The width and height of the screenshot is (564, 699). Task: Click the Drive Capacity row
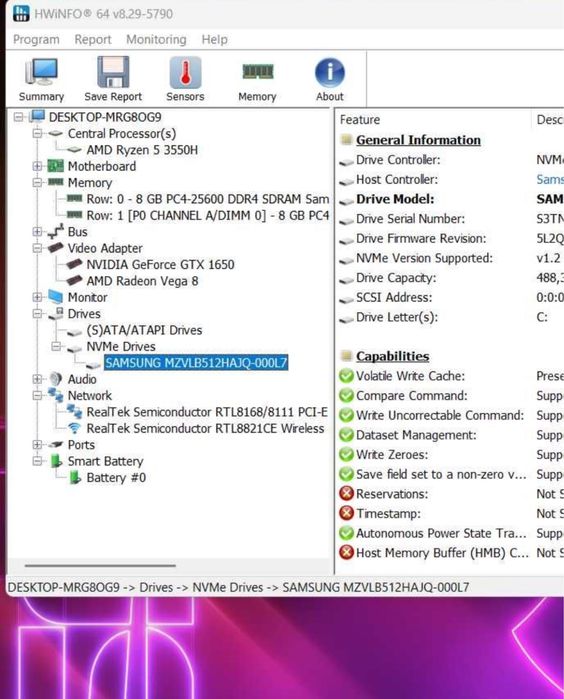450,278
